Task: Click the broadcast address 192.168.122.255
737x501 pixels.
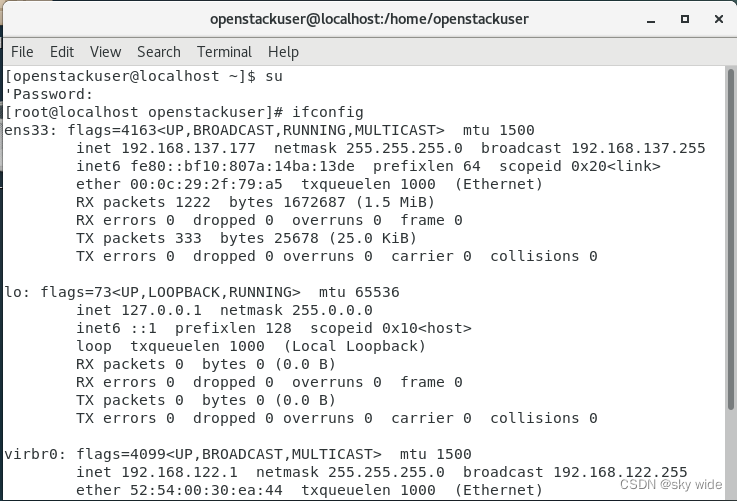Action: [x=620, y=472]
